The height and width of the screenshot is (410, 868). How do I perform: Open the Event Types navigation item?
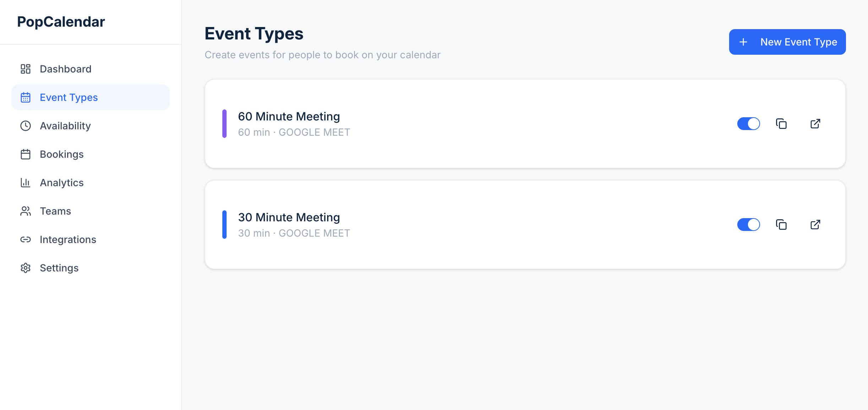[x=69, y=97]
